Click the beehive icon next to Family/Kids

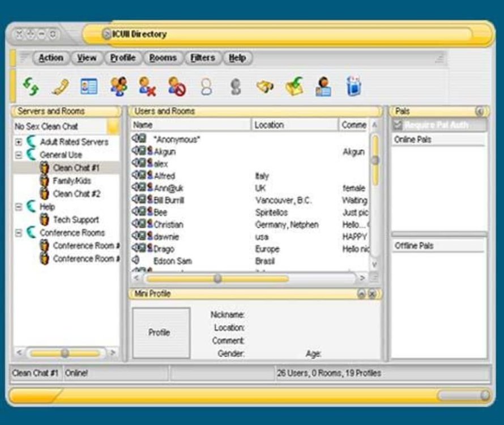(x=44, y=181)
